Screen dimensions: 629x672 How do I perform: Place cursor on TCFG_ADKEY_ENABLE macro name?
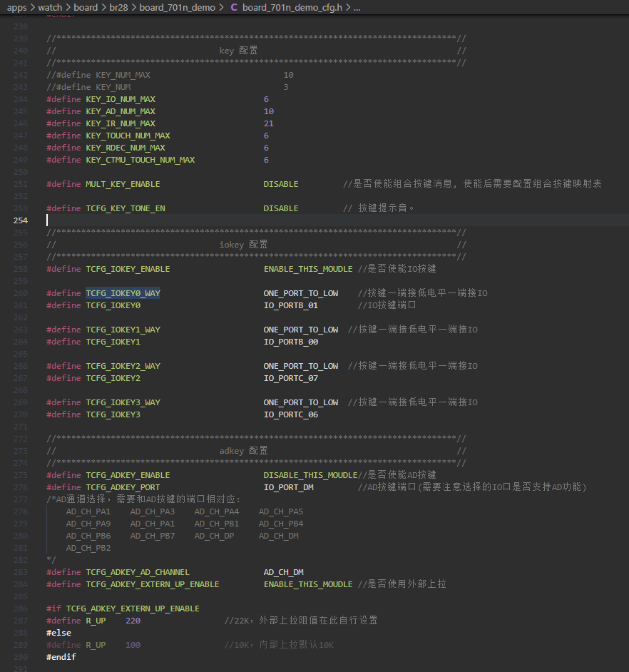point(128,475)
